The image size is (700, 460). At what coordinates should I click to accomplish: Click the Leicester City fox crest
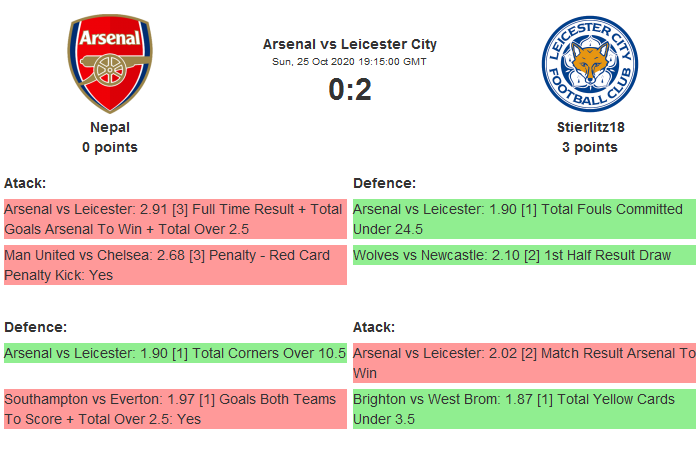tap(589, 64)
